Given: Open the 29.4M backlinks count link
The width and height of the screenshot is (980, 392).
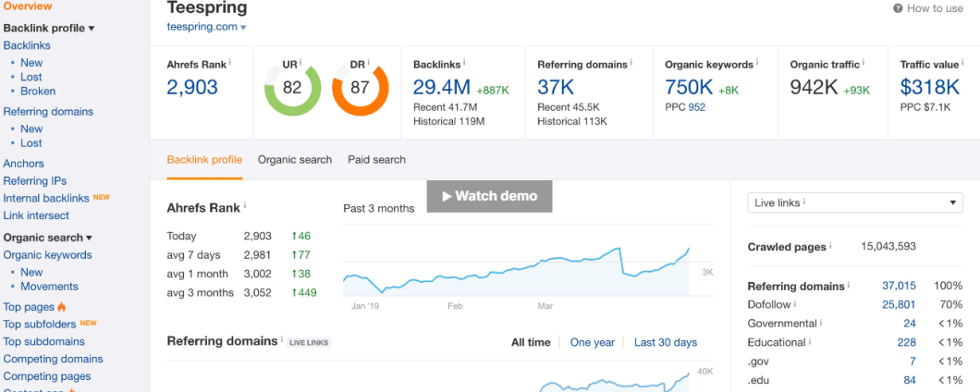Looking at the screenshot, I should point(442,88).
